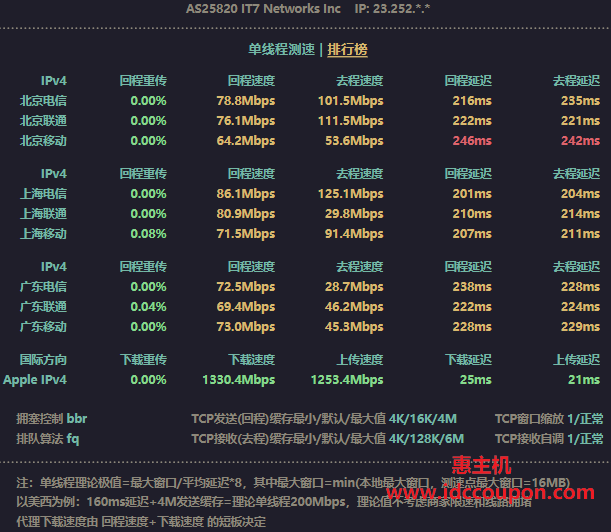The image size is (611, 532).
Task: Click the 代理下载速度由 note line
Action: (x=141, y=522)
